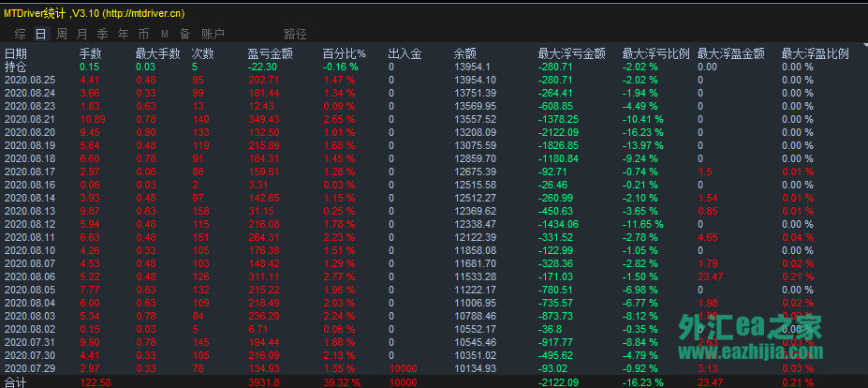Click the 盈亏金额 column header
Screen dimensions: 868x388
click(270, 54)
